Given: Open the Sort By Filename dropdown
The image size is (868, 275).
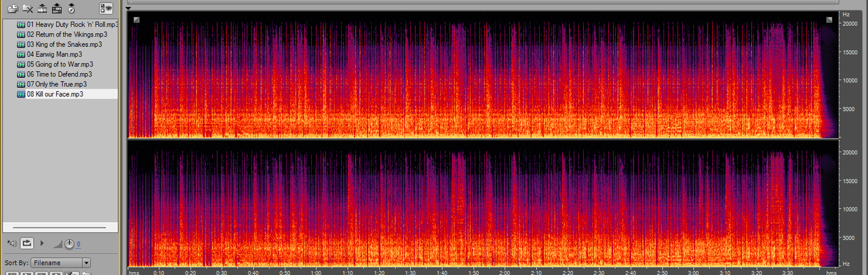Looking at the screenshot, I should pyautogui.click(x=60, y=263).
